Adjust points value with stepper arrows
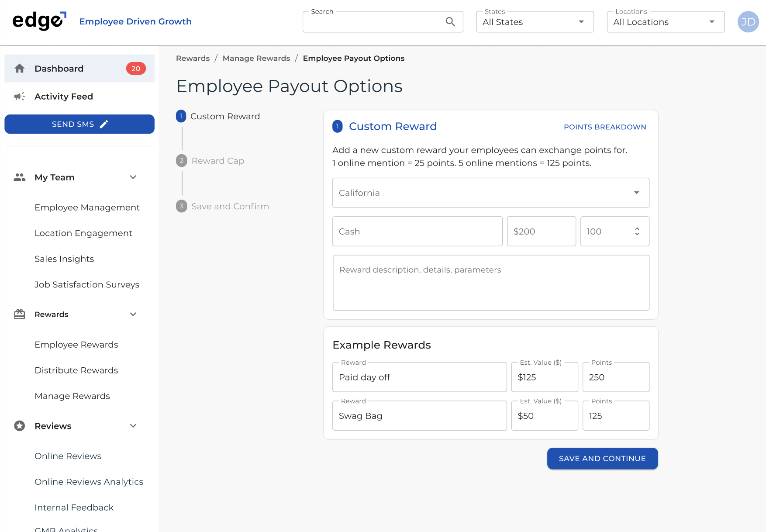This screenshot has width=766, height=532. pyautogui.click(x=637, y=231)
